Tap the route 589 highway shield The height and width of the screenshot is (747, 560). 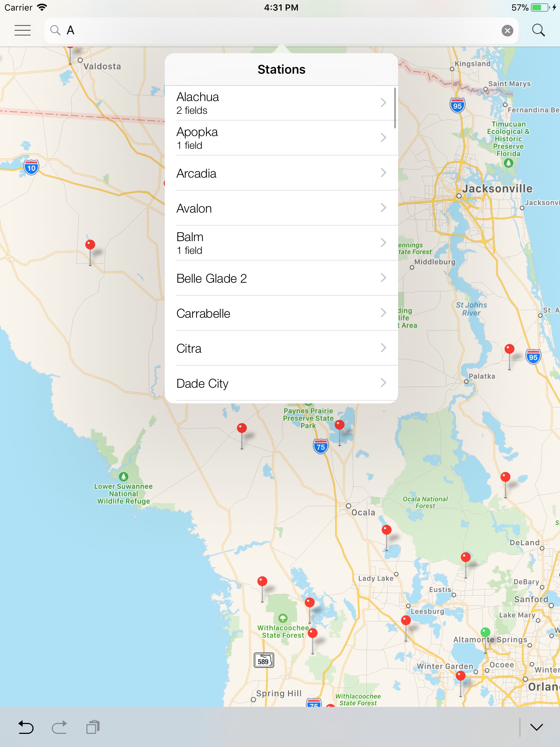[x=264, y=661]
